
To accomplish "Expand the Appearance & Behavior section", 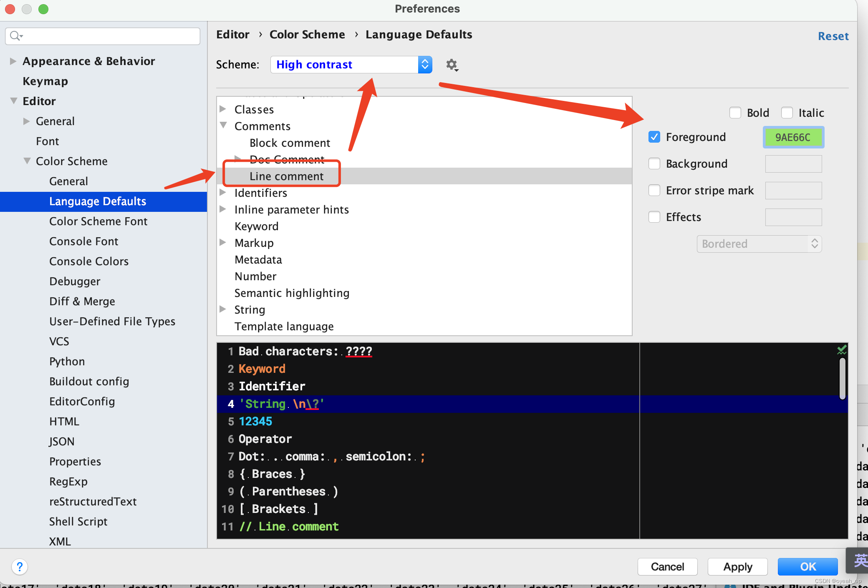I will (13, 61).
